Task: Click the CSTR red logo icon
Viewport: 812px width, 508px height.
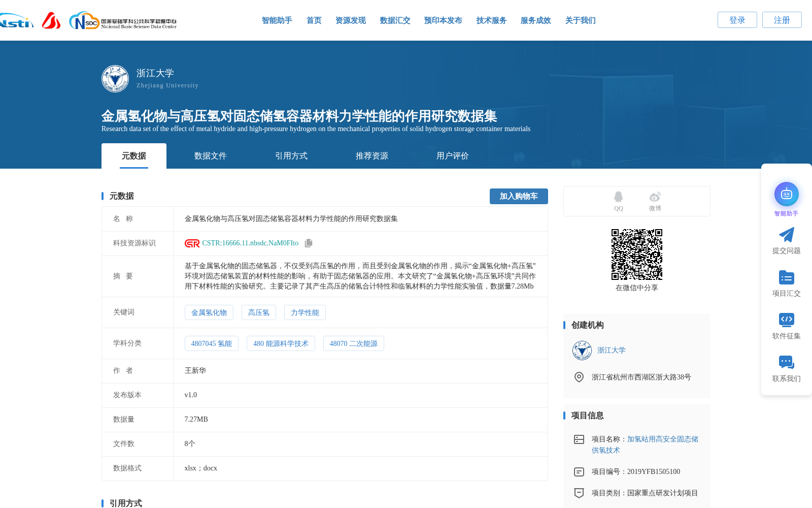Action: pyautogui.click(x=192, y=243)
